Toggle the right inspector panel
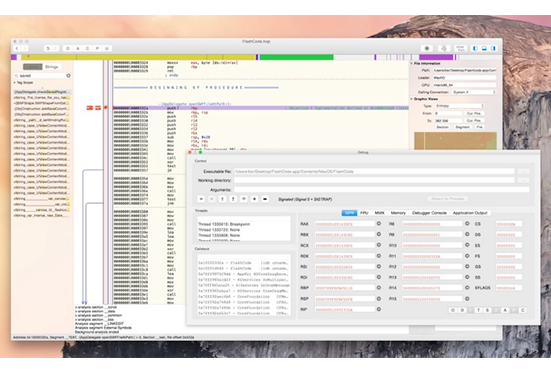 click(493, 48)
